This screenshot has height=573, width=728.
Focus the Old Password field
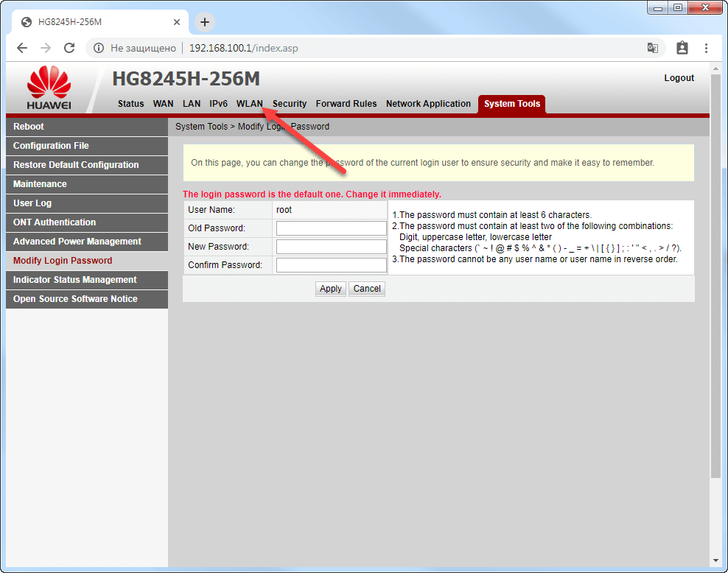pyautogui.click(x=331, y=228)
